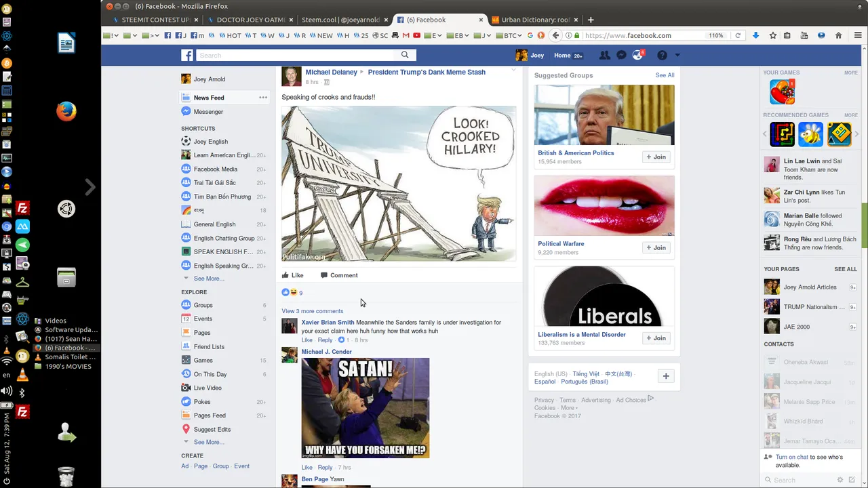Comment on the Michael Delaney post

339,275
